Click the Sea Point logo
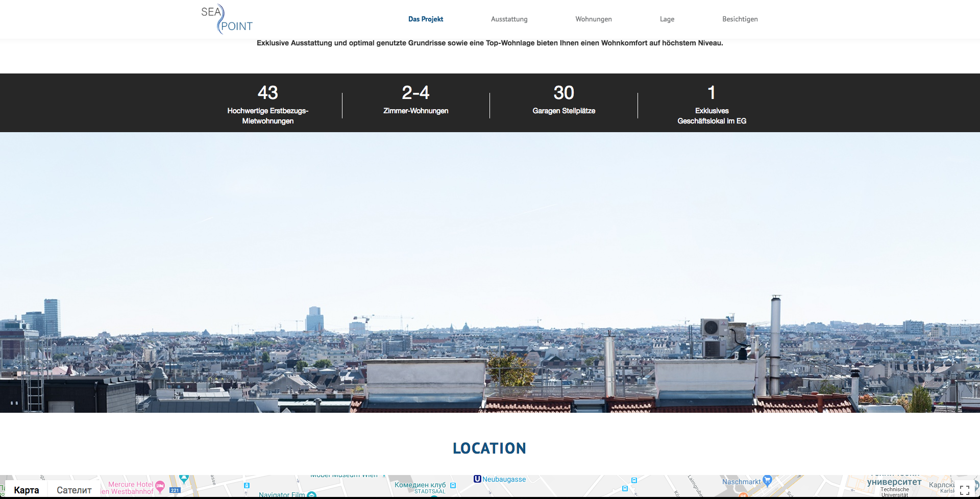980x499 pixels. pos(227,19)
